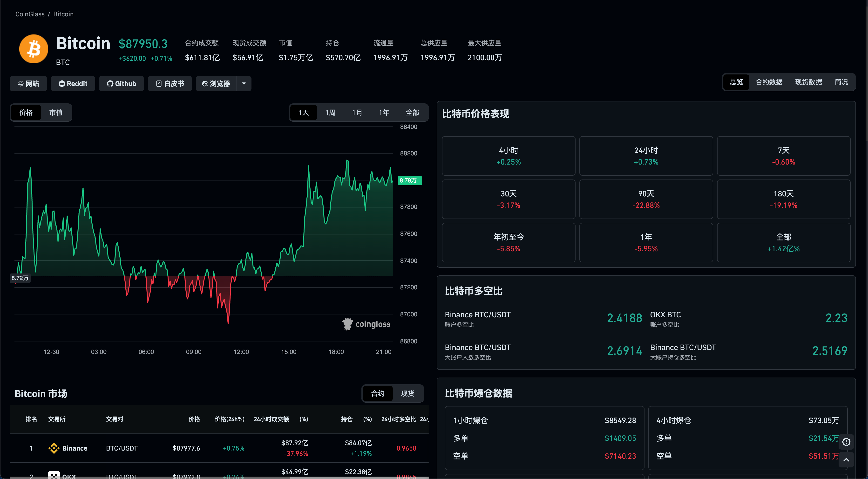Open the blockchain explorer button
868x479 pixels.
click(216, 83)
